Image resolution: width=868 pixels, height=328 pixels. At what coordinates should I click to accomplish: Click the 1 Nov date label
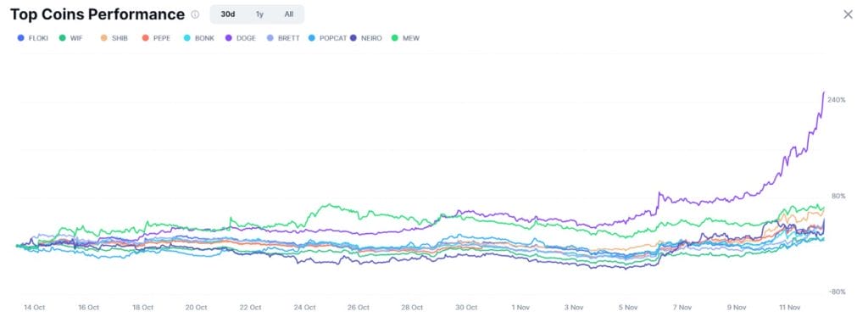pyautogui.click(x=520, y=307)
